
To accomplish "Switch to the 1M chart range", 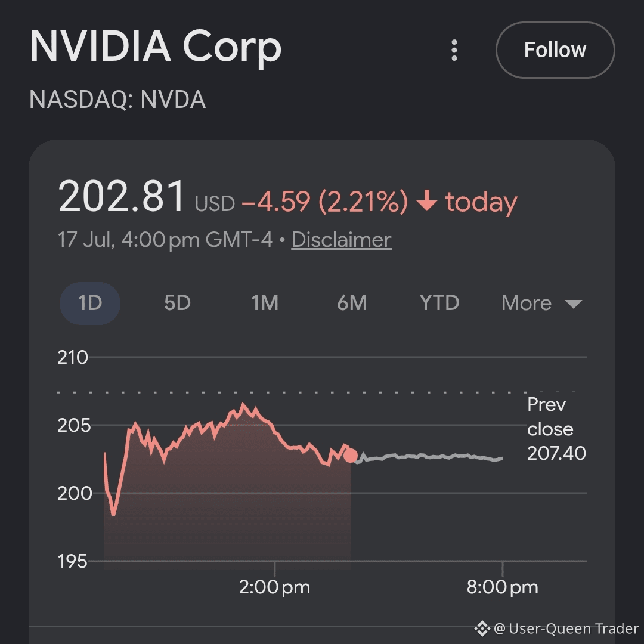I will pos(265,303).
